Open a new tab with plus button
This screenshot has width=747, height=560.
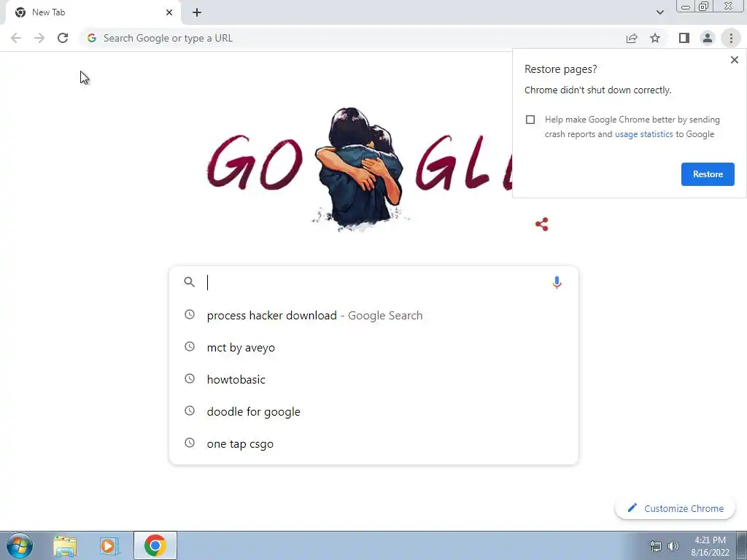(197, 12)
